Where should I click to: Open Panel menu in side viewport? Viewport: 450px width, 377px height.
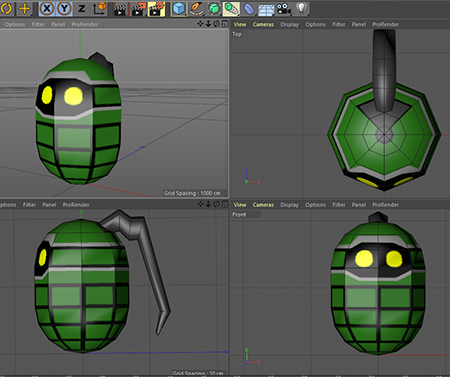[x=49, y=205]
